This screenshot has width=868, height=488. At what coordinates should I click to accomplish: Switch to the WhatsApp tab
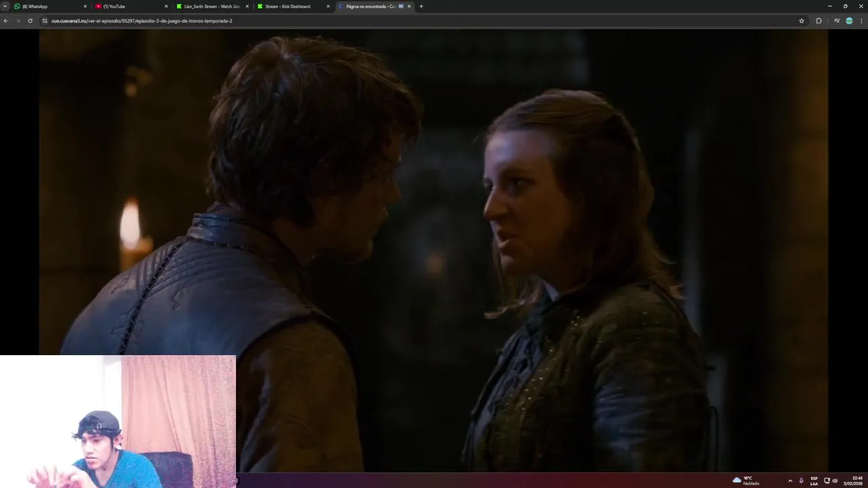pos(51,6)
